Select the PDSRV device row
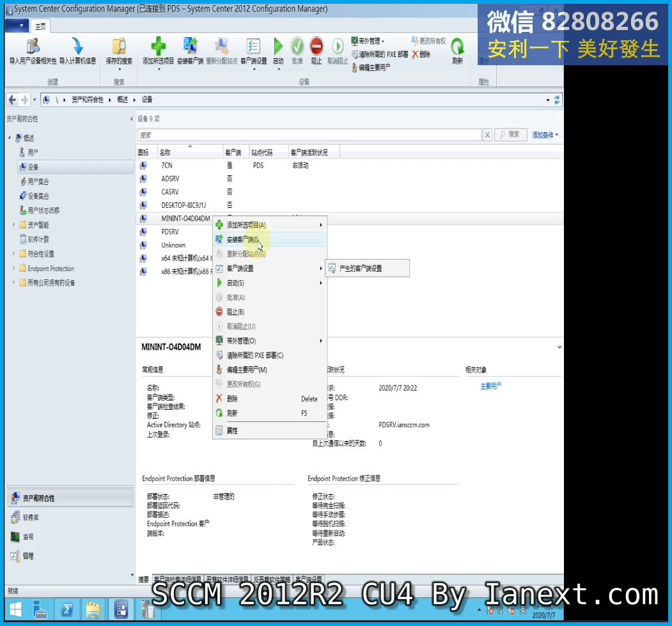Screen dimensions: 672x626 pos(175,232)
